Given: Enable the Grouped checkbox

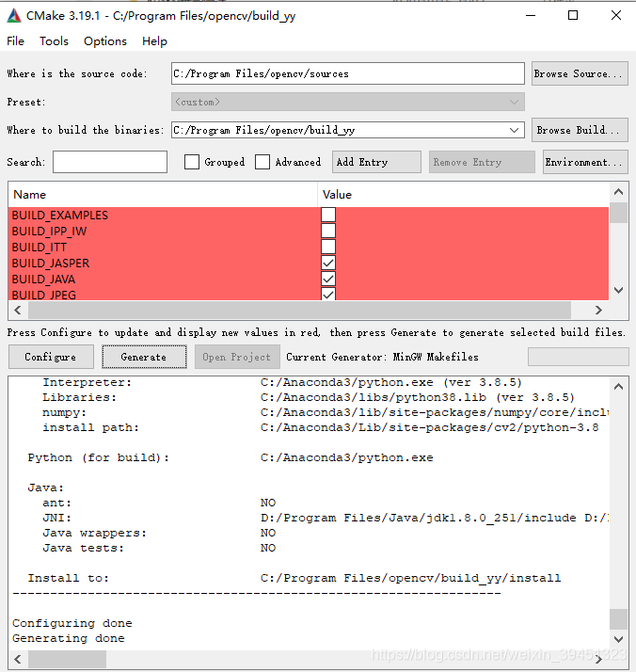Looking at the screenshot, I should [x=191, y=162].
